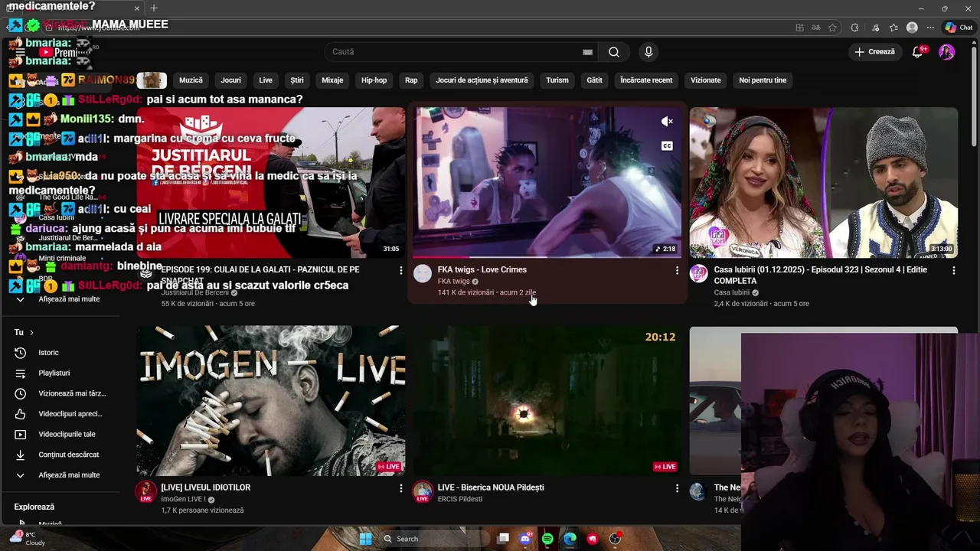Open more options for Biserica NOUA Pildești video
The height and width of the screenshot is (551, 980).
[676, 487]
